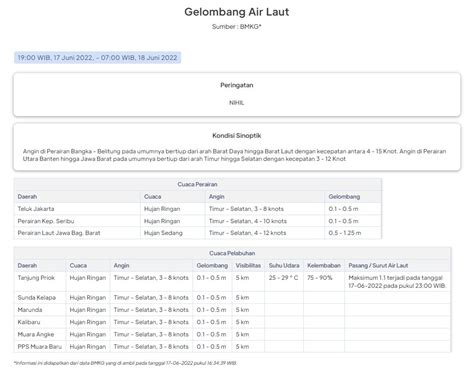Screen dimensions: 474x368
Task: Click the 'NIHIL' warning value
Action: [237, 103]
